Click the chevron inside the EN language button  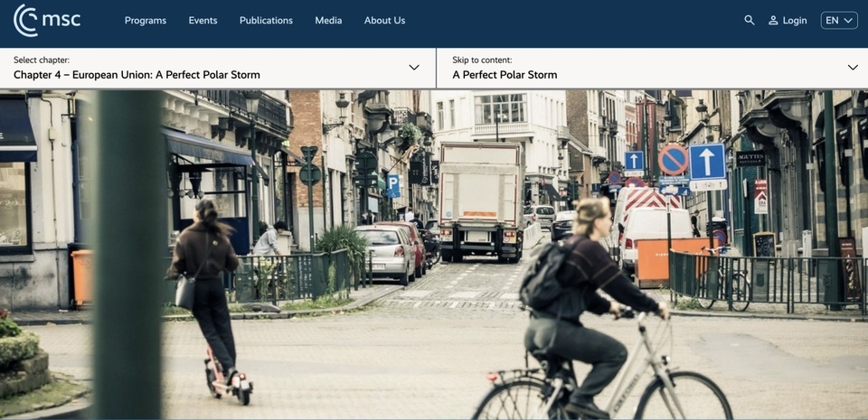pos(848,20)
